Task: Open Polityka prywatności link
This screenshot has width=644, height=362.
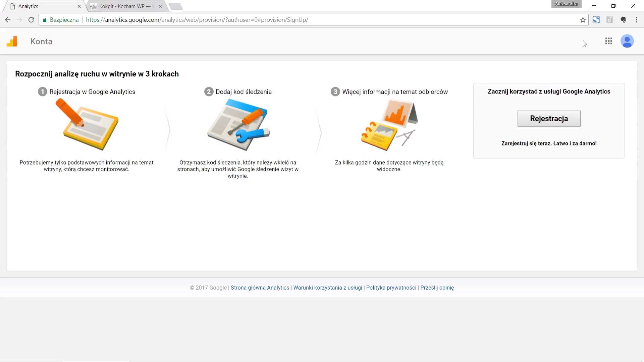Action: pyautogui.click(x=391, y=288)
